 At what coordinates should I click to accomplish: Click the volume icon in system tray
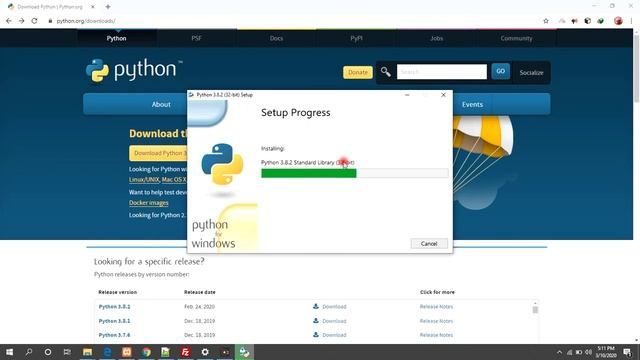pyautogui.click(x=588, y=352)
